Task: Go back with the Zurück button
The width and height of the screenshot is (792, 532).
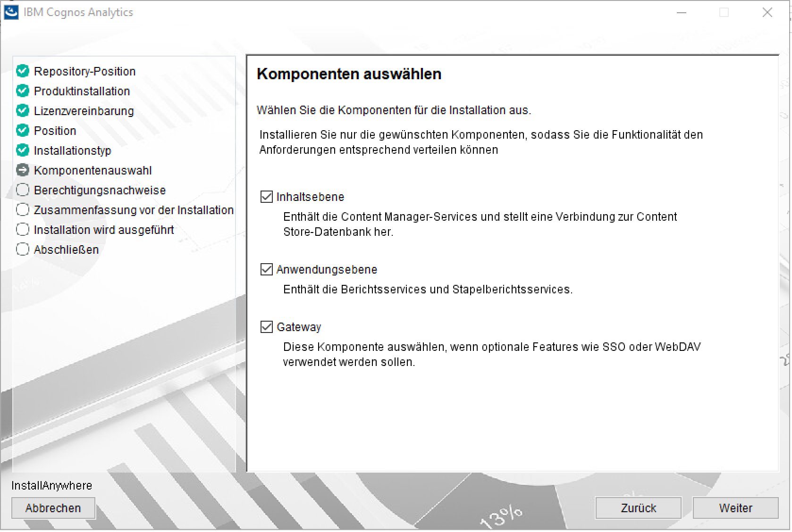Action: tap(638, 508)
